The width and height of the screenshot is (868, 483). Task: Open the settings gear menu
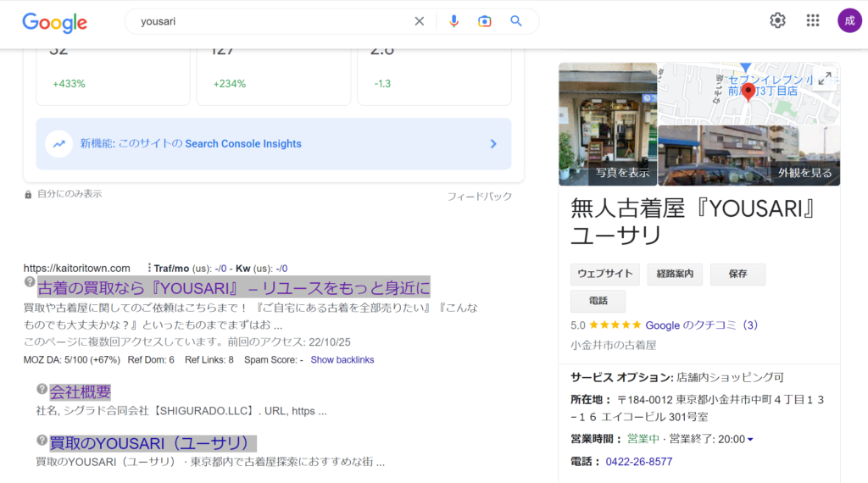click(x=777, y=21)
